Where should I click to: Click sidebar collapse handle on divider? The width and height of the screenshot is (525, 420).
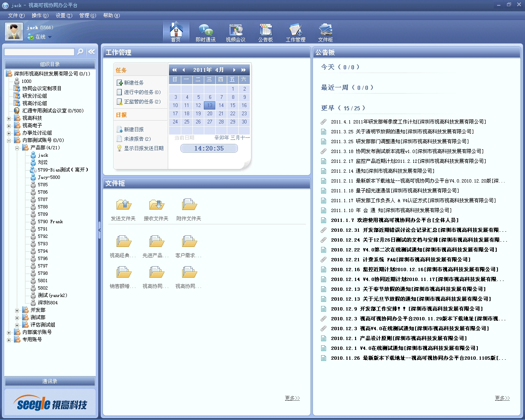point(99,231)
